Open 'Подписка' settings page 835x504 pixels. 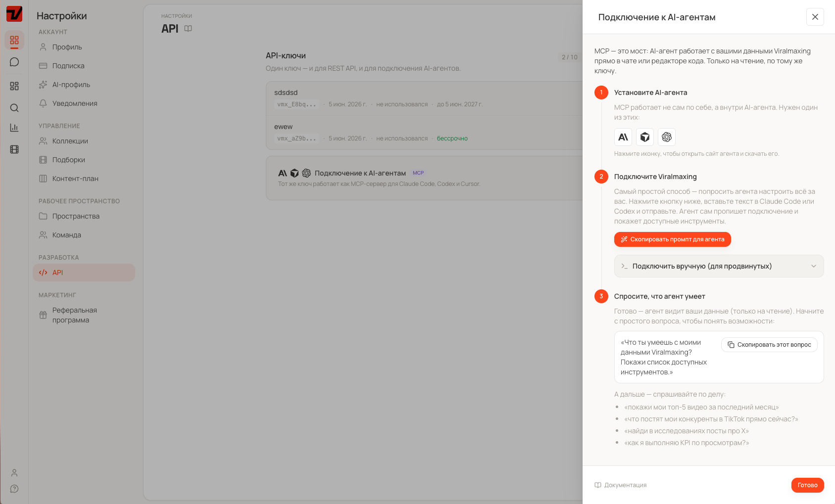[84, 66]
